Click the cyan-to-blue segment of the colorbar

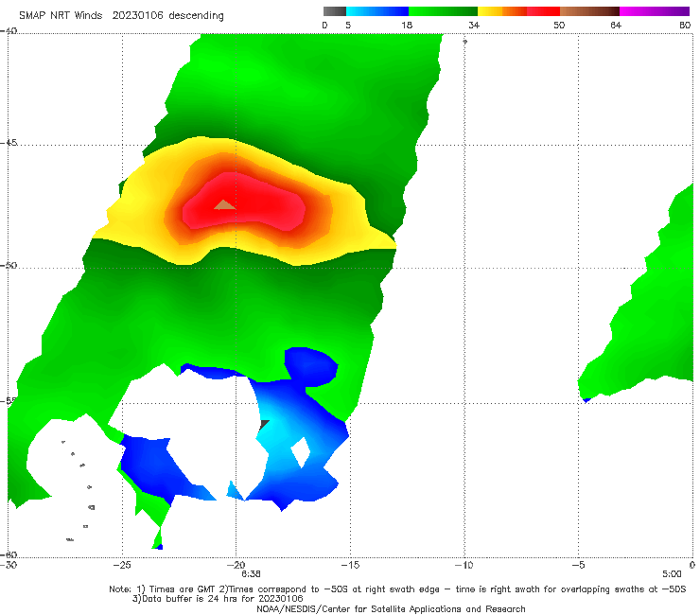coord(377,11)
